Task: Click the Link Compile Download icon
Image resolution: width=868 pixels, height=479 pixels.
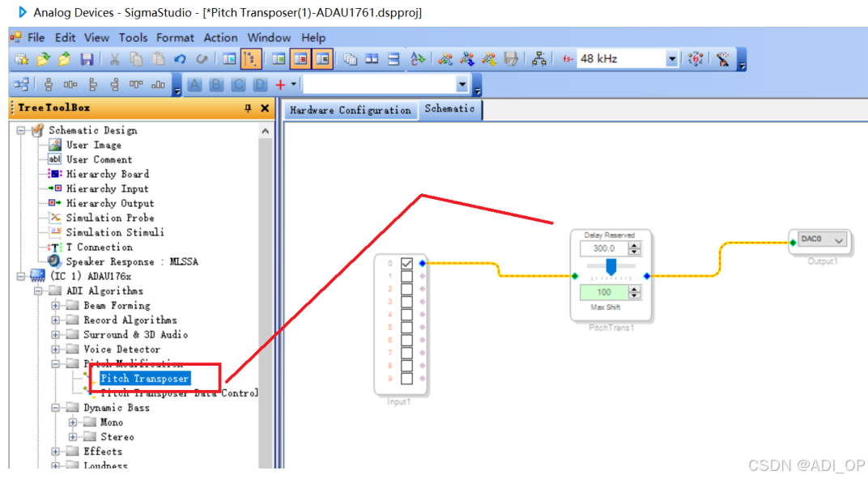Action: click(x=489, y=59)
